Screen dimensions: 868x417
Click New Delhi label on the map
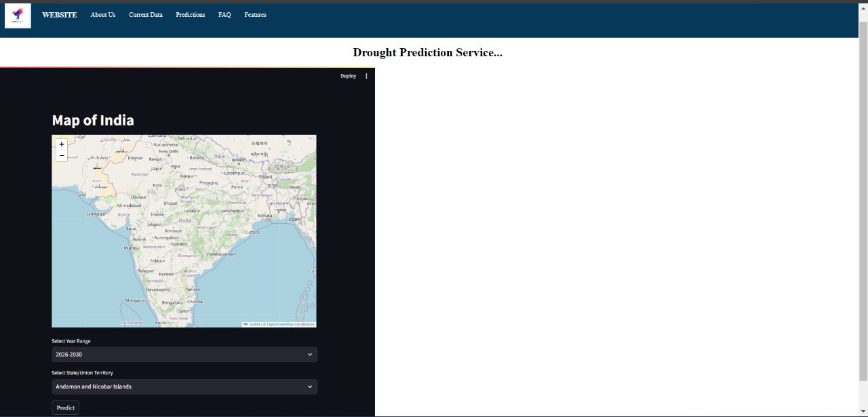[169, 151]
